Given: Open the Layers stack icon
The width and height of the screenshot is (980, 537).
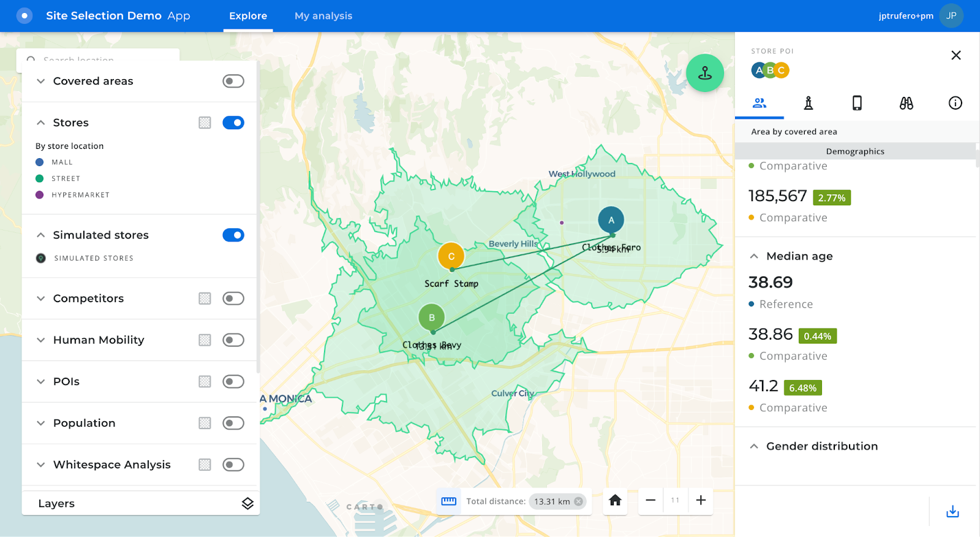Looking at the screenshot, I should pyautogui.click(x=247, y=503).
